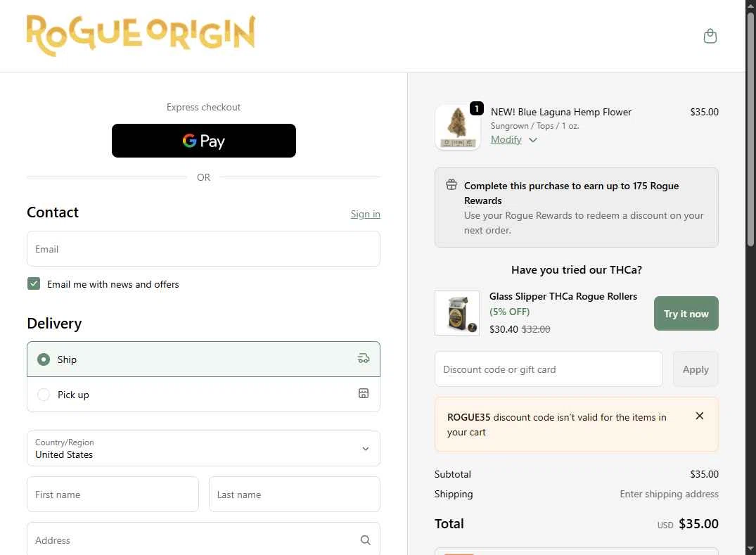Click the Blue Laguna Hemp Flower thumbnail

458,127
